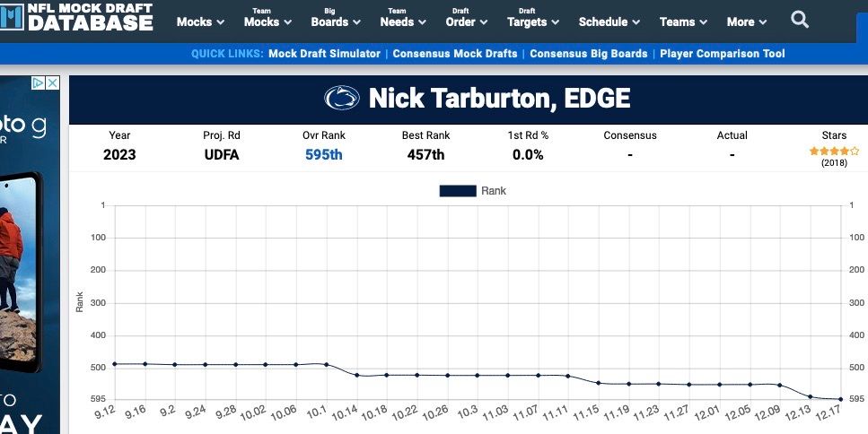Expand the Team Mocks dropdown
Screen dimensions: 868x434
[267, 18]
